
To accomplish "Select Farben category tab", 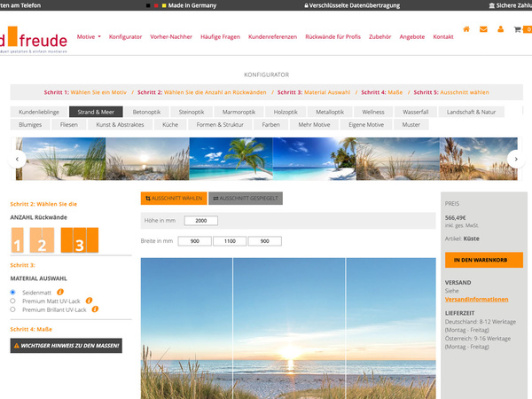I will 271,124.
